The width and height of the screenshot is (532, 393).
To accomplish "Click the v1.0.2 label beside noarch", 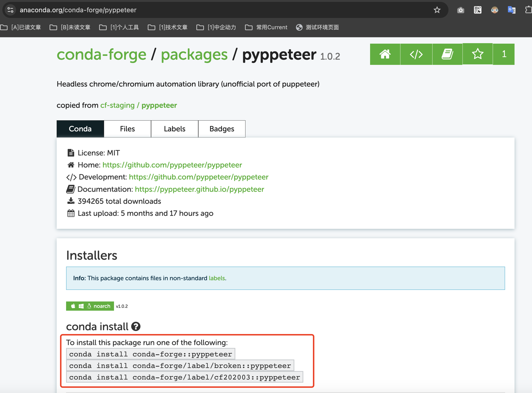I will click(122, 306).
